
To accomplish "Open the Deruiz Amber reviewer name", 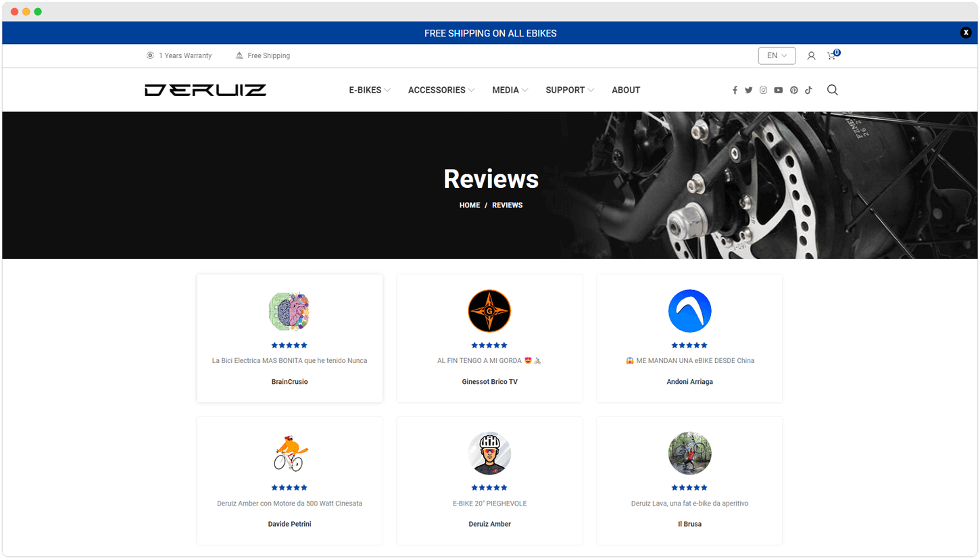I will tap(489, 524).
